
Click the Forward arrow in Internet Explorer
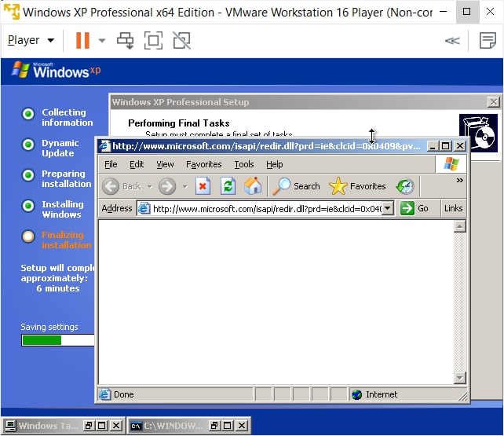pyautogui.click(x=167, y=186)
